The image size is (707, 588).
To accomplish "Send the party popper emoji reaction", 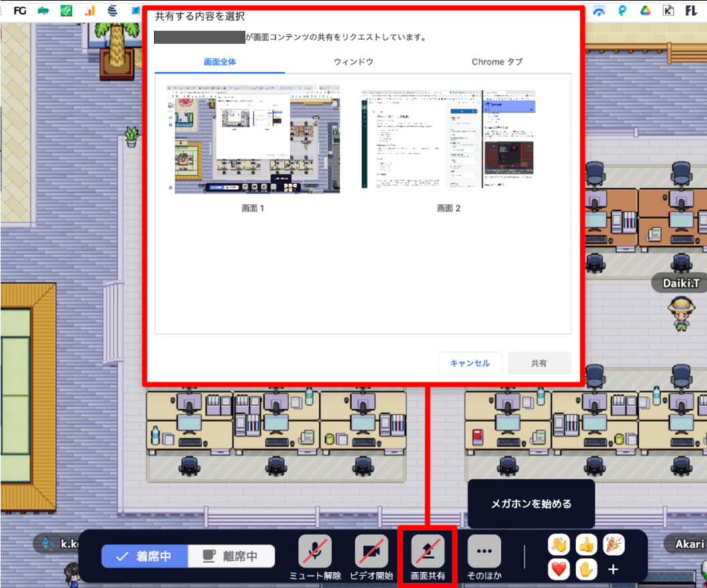I will point(614,544).
